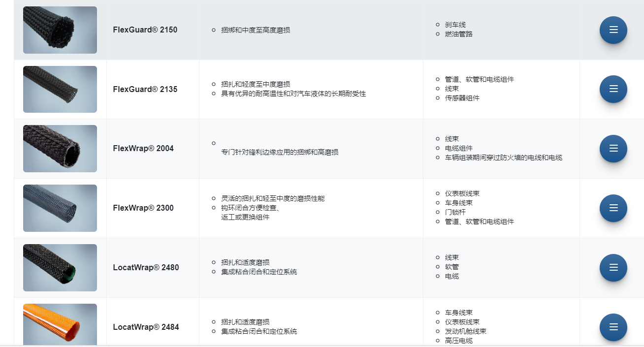This screenshot has height=347, width=644.
Task: View the FlexWrap 2004 braided sleeve picture
Action: point(60,149)
